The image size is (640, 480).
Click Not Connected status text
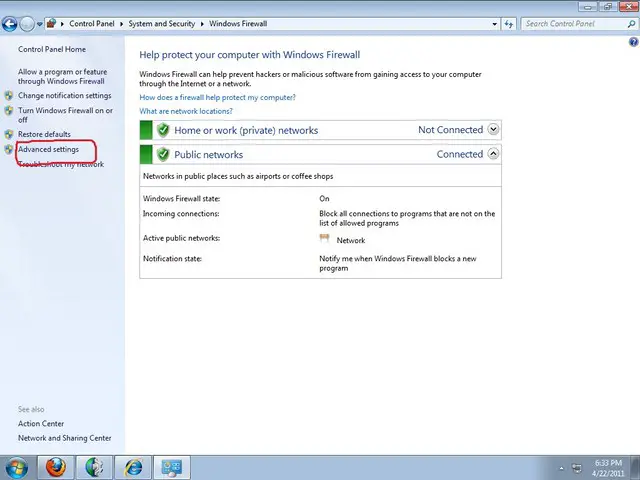[x=451, y=130]
